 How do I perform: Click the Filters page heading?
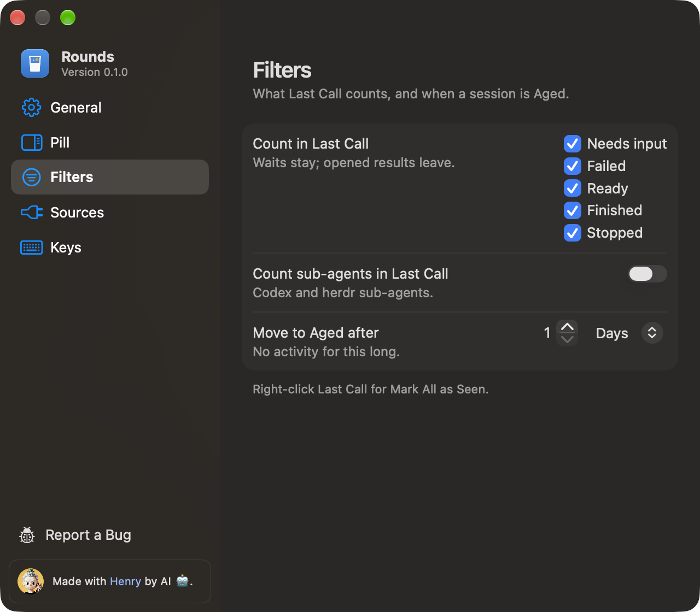tap(282, 70)
